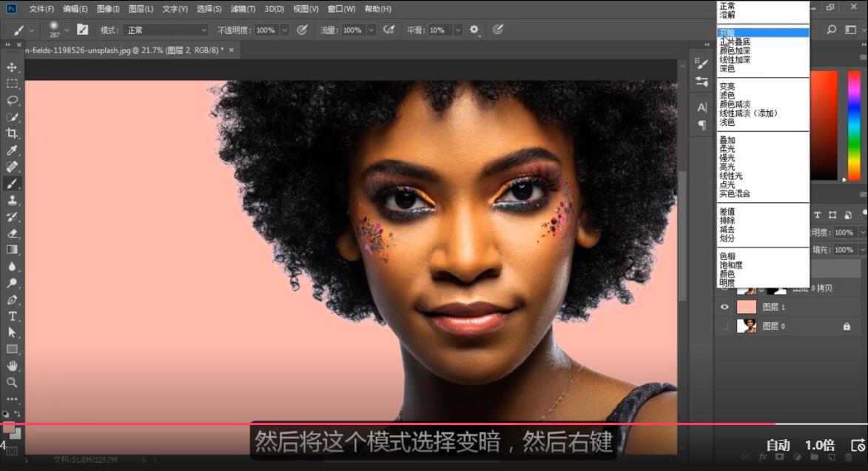Open the layer 填充 fill dropdown arrow
Screen dimensions: 868x471
[863, 250]
